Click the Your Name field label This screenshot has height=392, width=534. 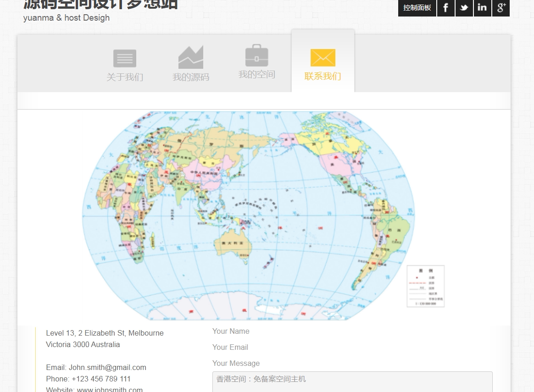[231, 331]
